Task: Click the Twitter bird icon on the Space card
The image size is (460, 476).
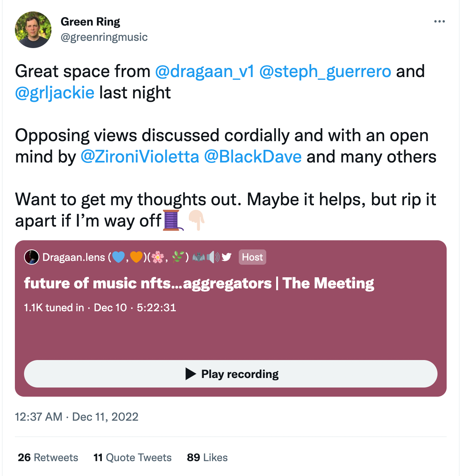Action: [227, 257]
